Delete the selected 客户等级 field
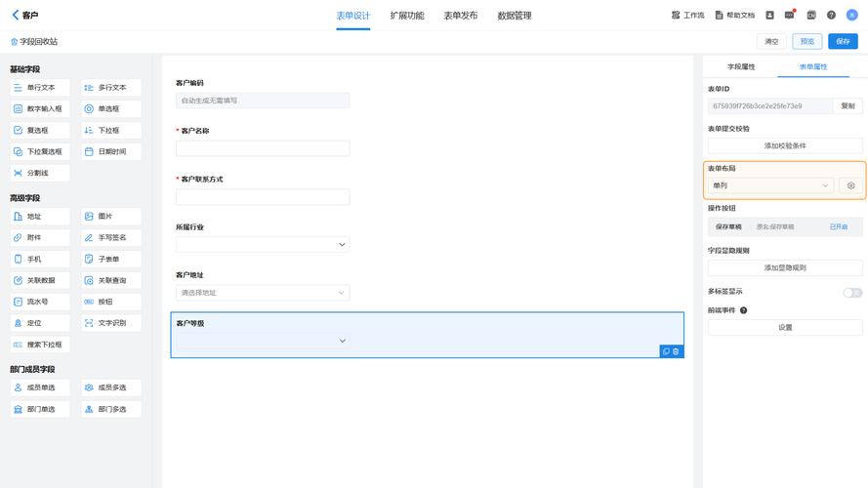The width and height of the screenshot is (868, 488). pos(677,351)
